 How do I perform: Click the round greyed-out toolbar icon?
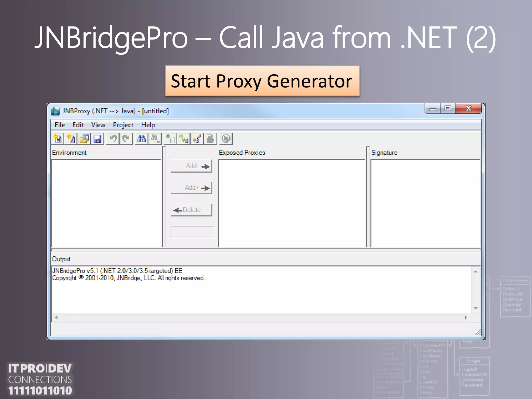coord(226,139)
